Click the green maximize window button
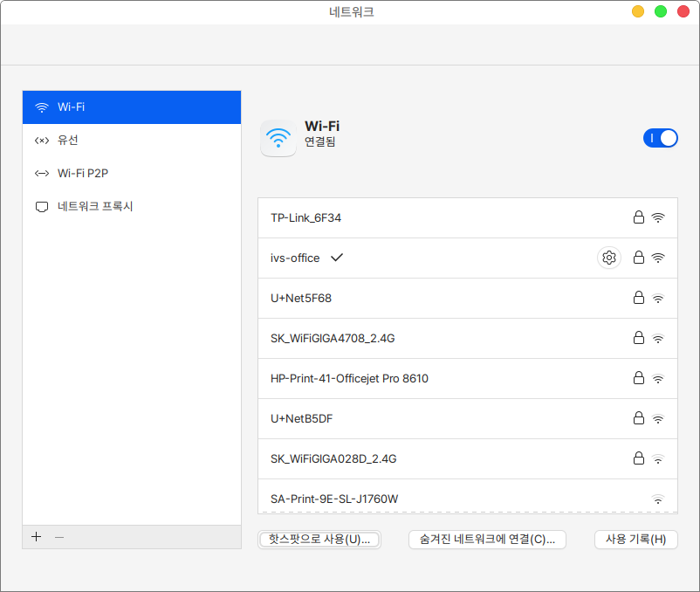 point(661,11)
